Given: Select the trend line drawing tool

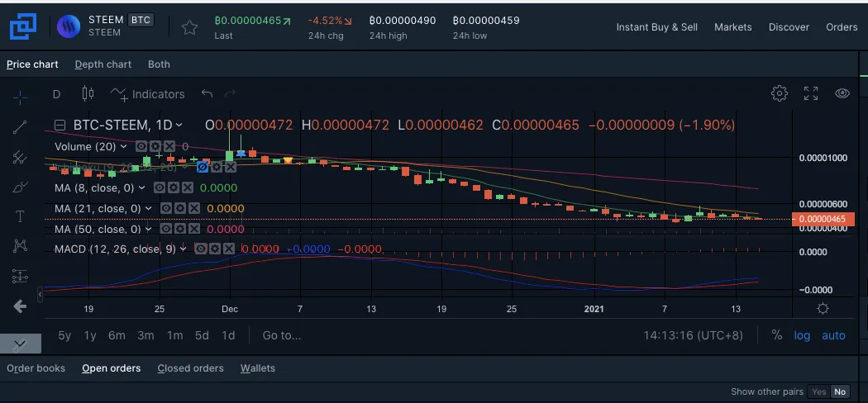Looking at the screenshot, I should (x=20, y=127).
